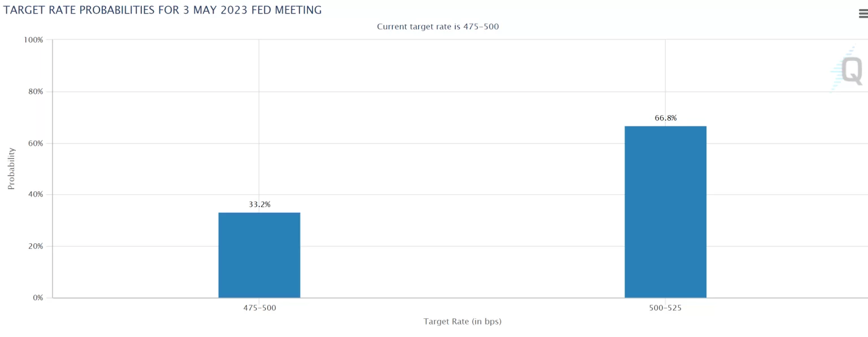
Task: Click the Target Rate (in bps) axis title
Action: pos(462,322)
